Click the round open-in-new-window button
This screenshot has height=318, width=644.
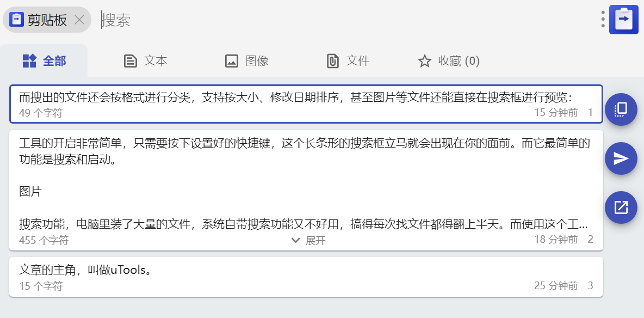tap(621, 207)
